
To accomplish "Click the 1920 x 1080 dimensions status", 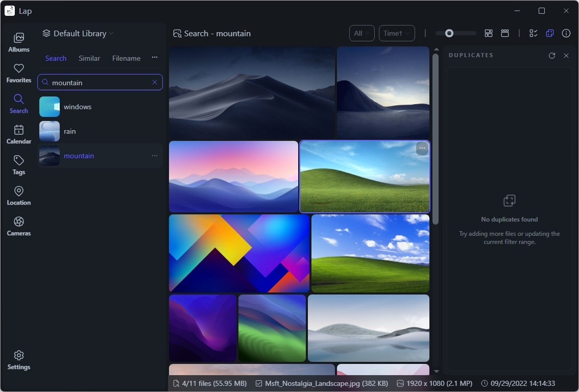I will 435,383.
